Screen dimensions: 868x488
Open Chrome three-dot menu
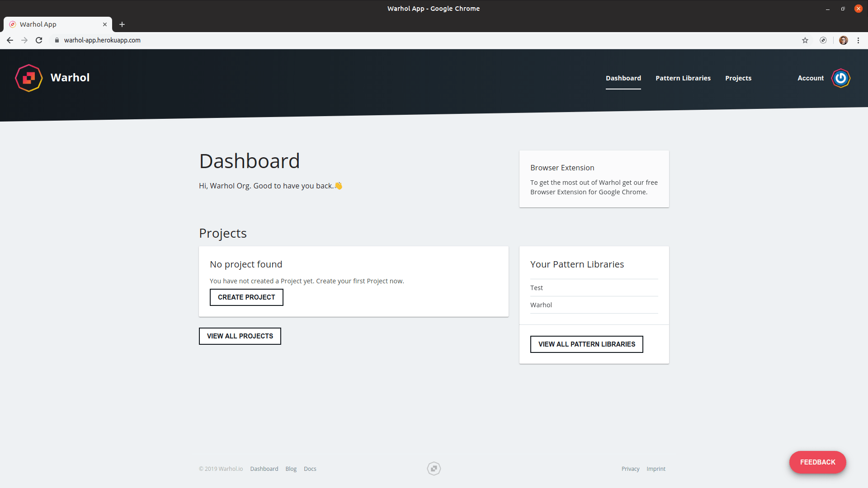pos(858,40)
